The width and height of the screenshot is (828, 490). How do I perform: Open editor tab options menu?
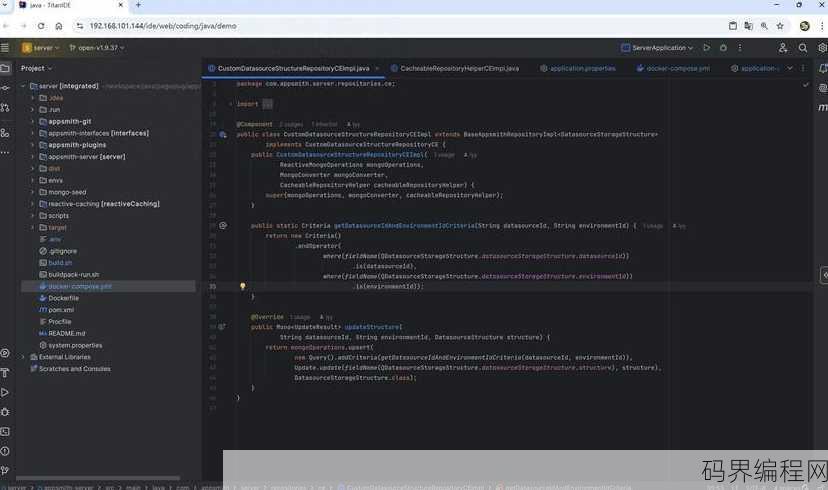coord(803,68)
